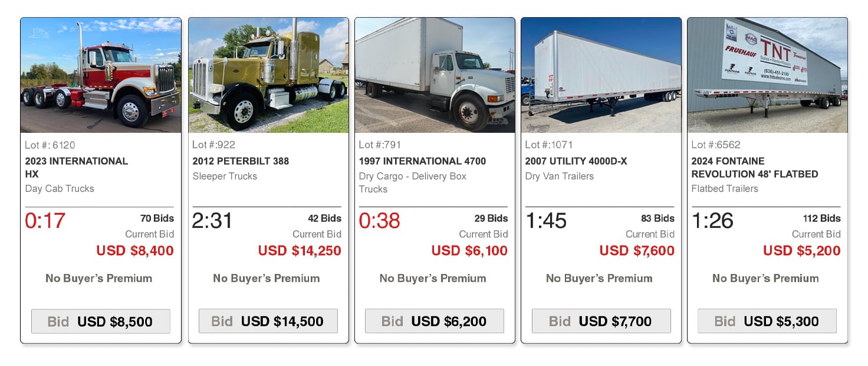The height and width of the screenshot is (366, 868).
Task: Click the red International HX truck photo
Action: (x=100, y=75)
